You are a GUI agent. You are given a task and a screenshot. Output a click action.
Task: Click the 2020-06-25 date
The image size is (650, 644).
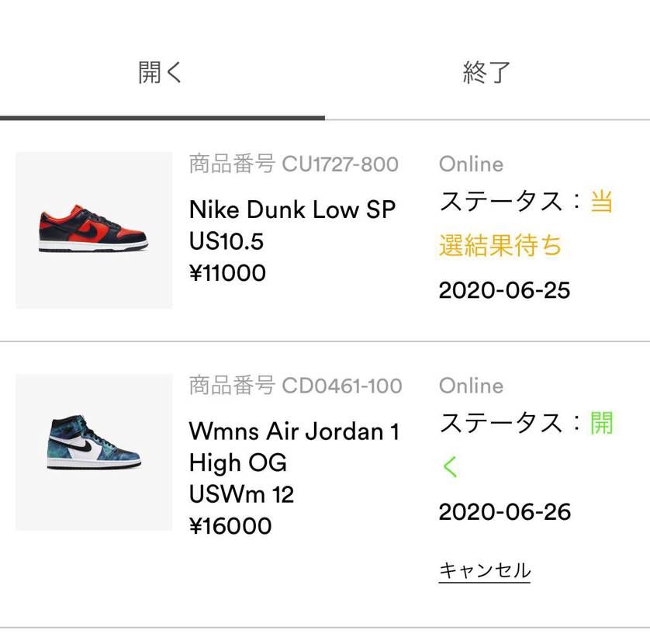504,290
